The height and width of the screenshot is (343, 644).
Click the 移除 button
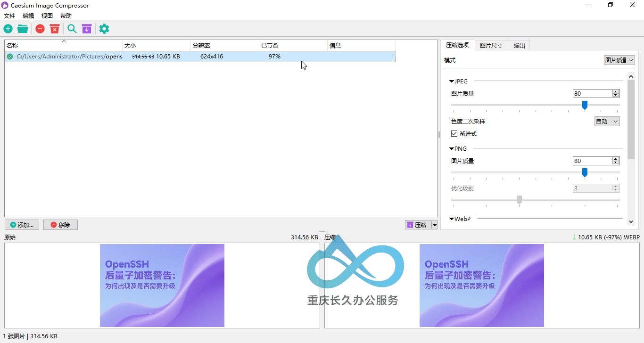(x=60, y=225)
